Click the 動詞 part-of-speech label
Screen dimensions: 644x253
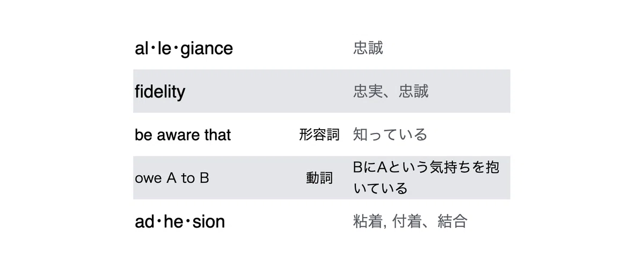point(319,178)
